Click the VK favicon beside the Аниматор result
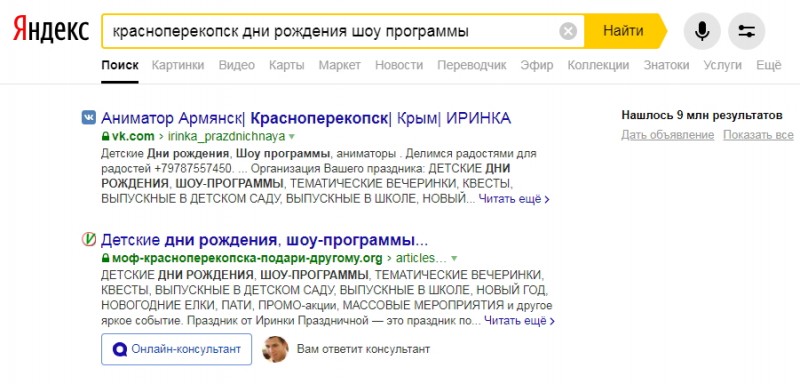Screen dimensions: 800x384 point(89,118)
